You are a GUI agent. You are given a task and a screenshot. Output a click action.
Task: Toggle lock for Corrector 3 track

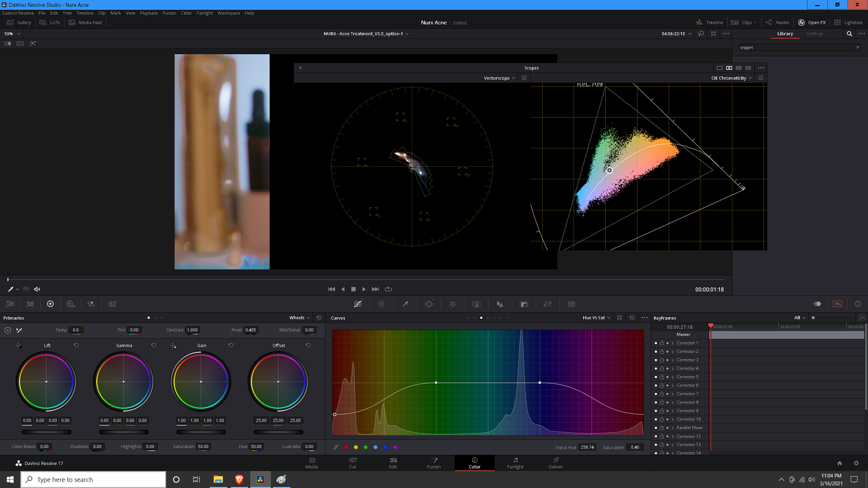coord(662,360)
